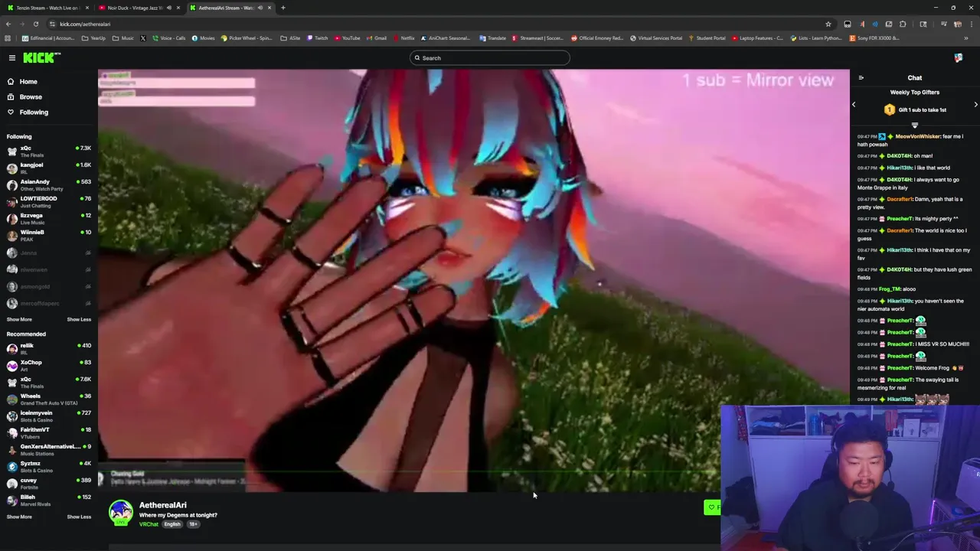Image resolution: width=980 pixels, height=551 pixels.
Task: Click Show Less under Following
Action: (79, 319)
